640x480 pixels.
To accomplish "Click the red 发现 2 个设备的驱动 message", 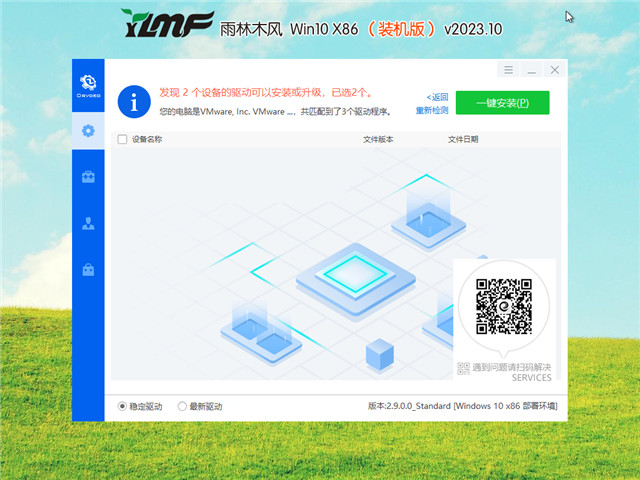I will pyautogui.click(x=266, y=93).
